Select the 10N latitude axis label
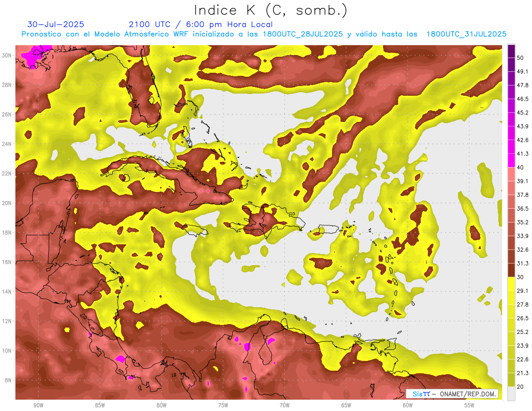 pos(8,351)
